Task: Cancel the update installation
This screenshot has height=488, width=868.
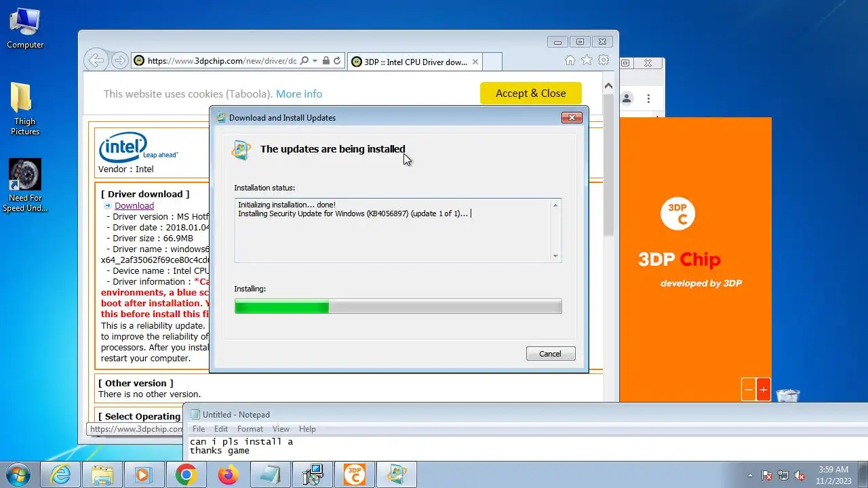Action: (551, 354)
